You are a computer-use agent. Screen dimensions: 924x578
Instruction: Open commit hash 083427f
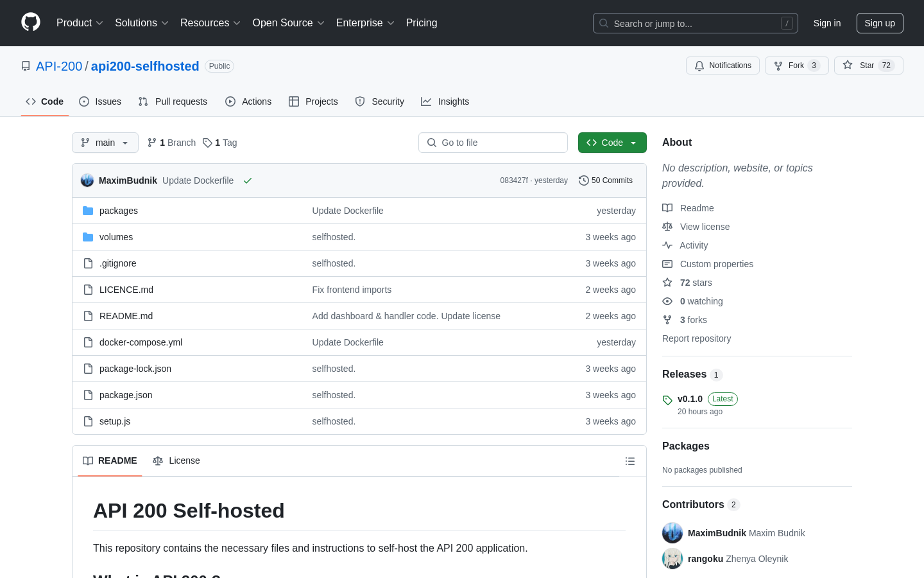click(x=514, y=180)
